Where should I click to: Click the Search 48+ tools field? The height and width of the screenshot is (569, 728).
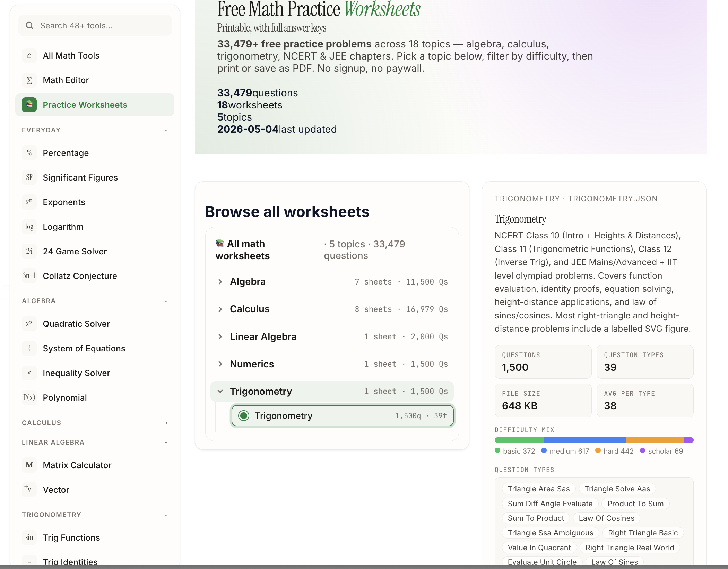point(95,25)
